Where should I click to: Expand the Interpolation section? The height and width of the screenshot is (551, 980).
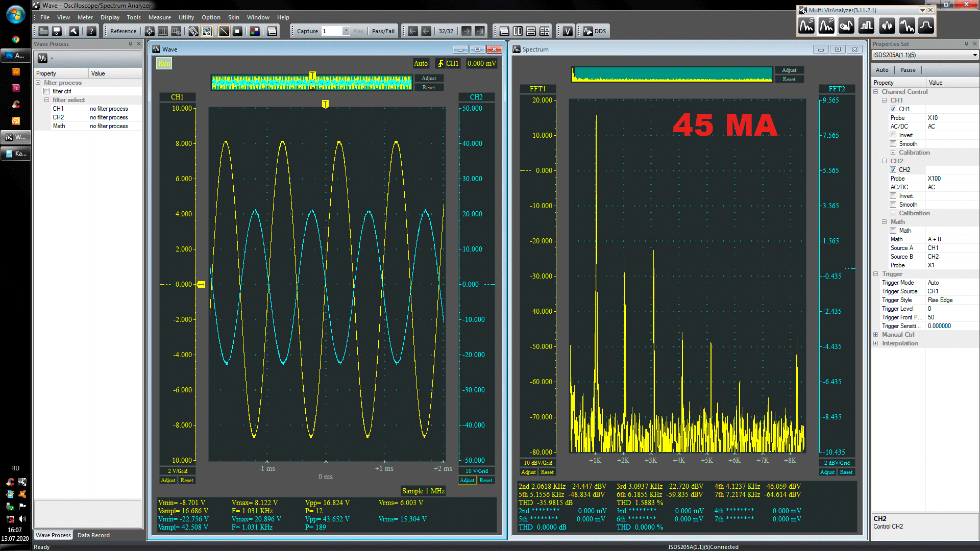(x=876, y=343)
